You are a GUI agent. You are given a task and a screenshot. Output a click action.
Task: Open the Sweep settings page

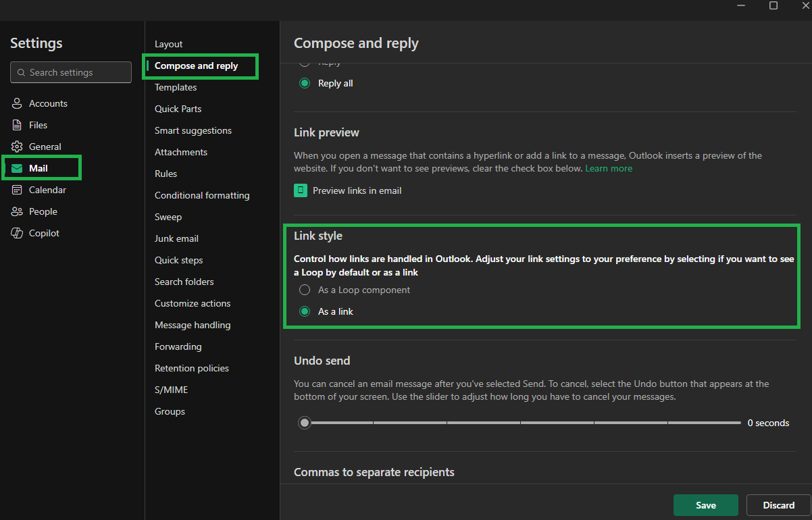coord(168,217)
